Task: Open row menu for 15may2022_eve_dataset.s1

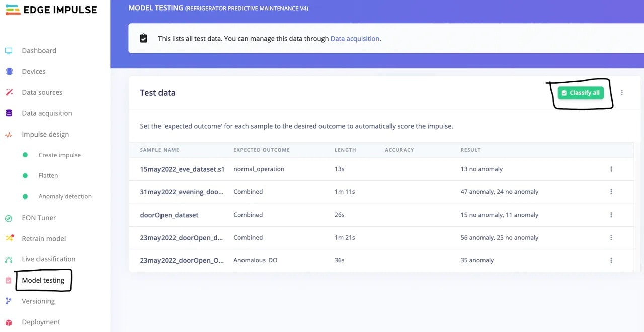Action: [611, 169]
